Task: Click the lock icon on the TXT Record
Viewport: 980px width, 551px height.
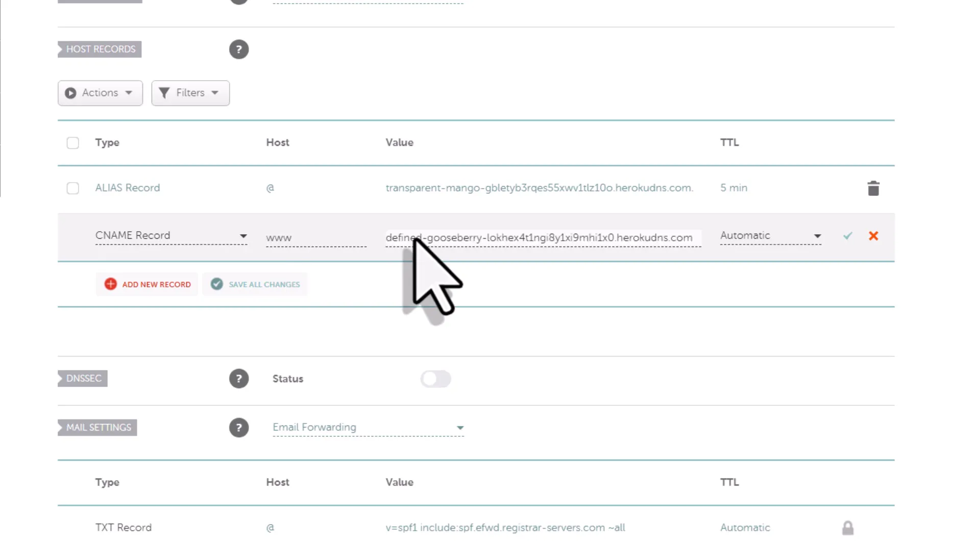Action: point(848,528)
